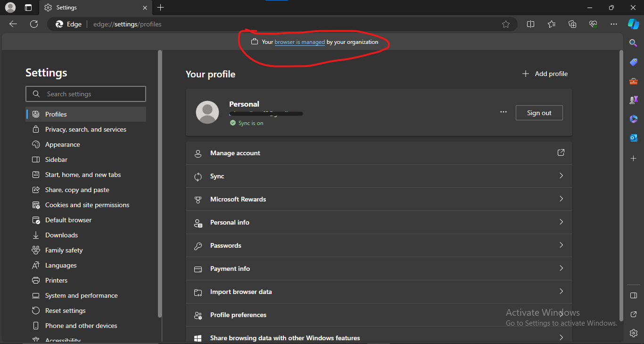Select the Settings browser tab
644x344 pixels.
(96, 8)
